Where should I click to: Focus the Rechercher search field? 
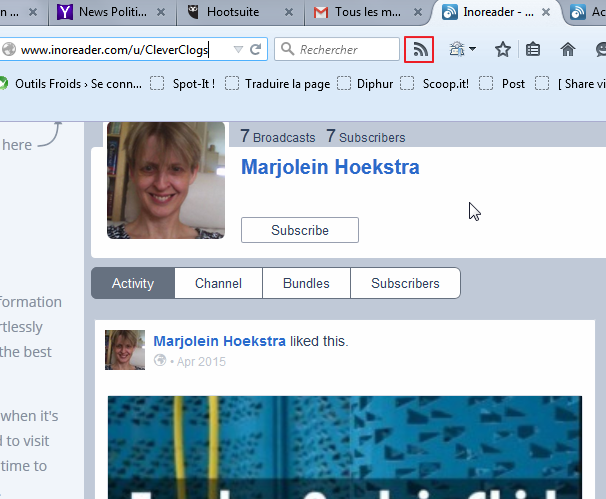(x=337, y=49)
